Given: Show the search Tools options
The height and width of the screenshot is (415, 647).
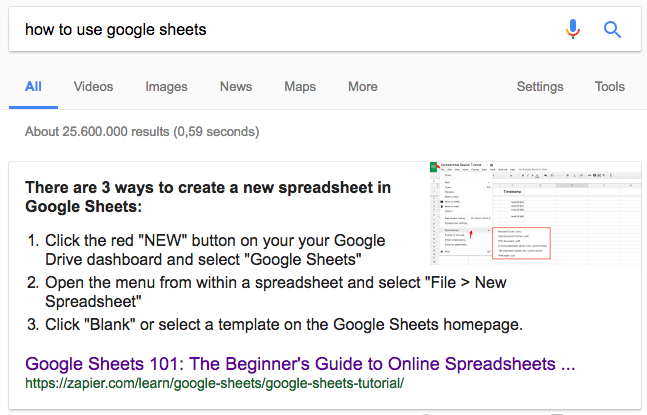Looking at the screenshot, I should tap(609, 87).
